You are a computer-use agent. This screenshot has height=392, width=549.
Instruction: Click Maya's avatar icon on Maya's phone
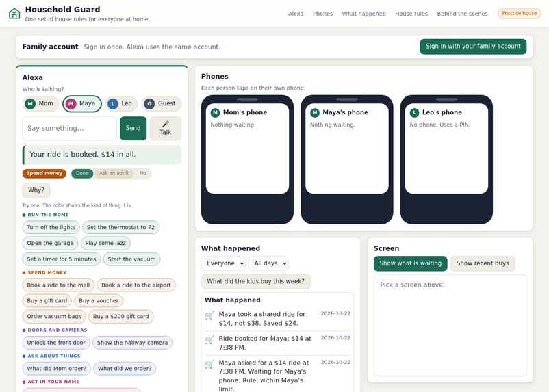coord(315,112)
